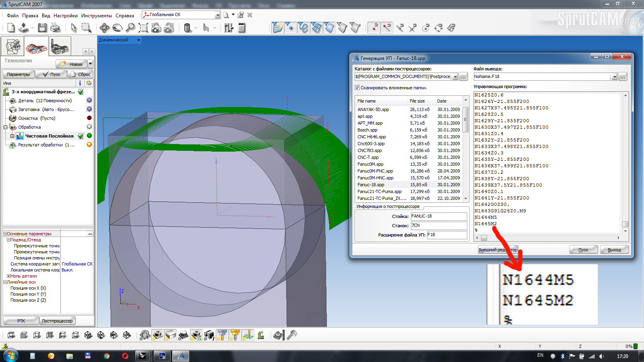Open the postprocessor catalog path dropdown

(x=455, y=77)
